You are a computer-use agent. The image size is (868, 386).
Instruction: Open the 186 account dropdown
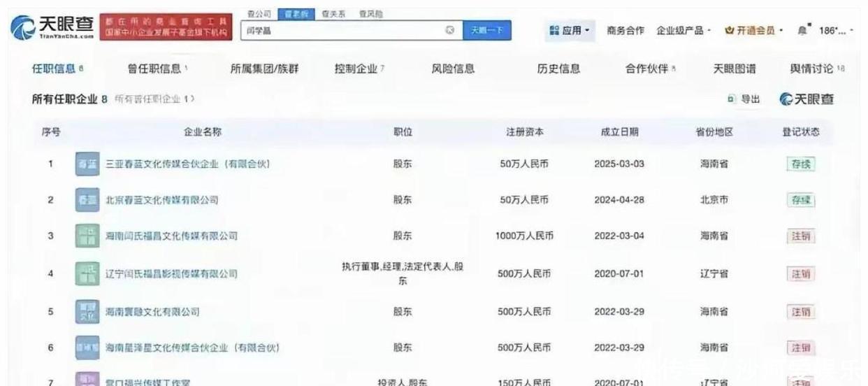click(x=836, y=31)
